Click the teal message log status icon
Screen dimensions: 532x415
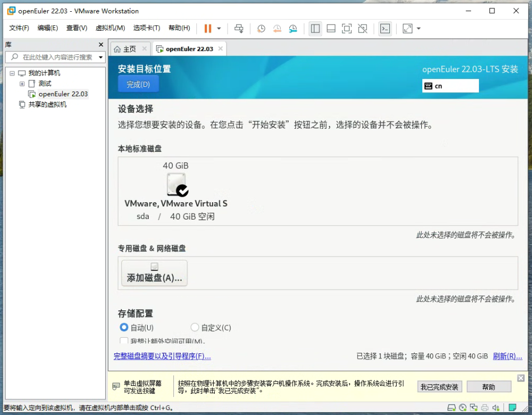pos(512,408)
